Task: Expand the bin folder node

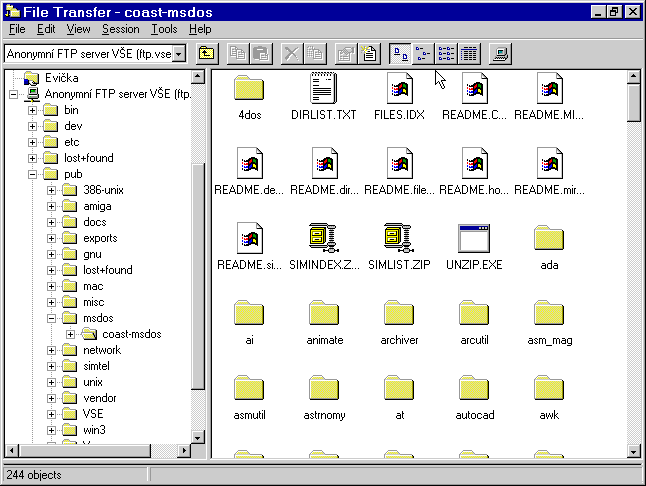Action: pyautogui.click(x=32, y=110)
